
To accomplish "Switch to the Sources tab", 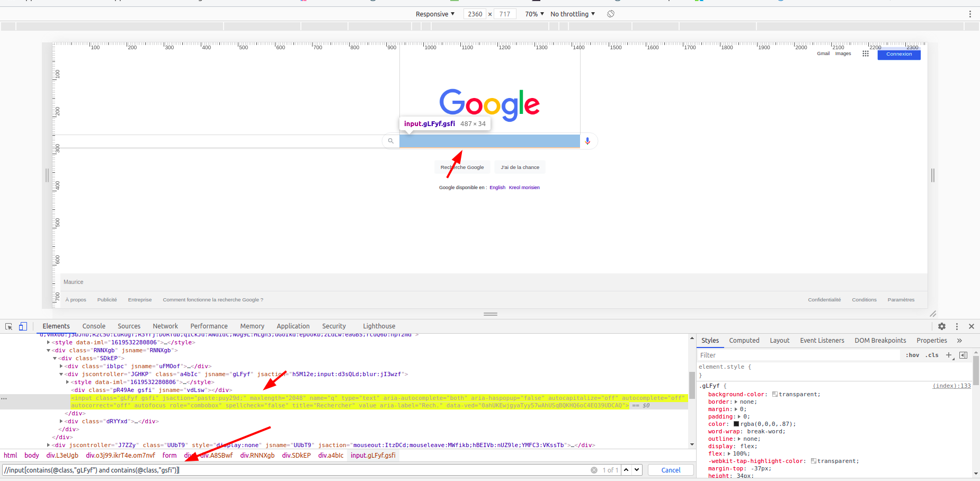I will point(129,326).
